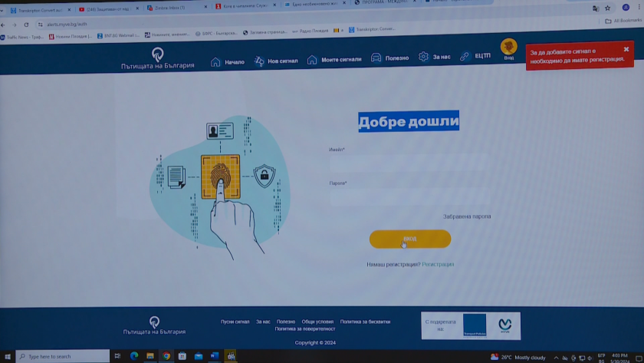The image size is (644, 363).
Task: Click the Парола password field
Action: (x=406, y=195)
